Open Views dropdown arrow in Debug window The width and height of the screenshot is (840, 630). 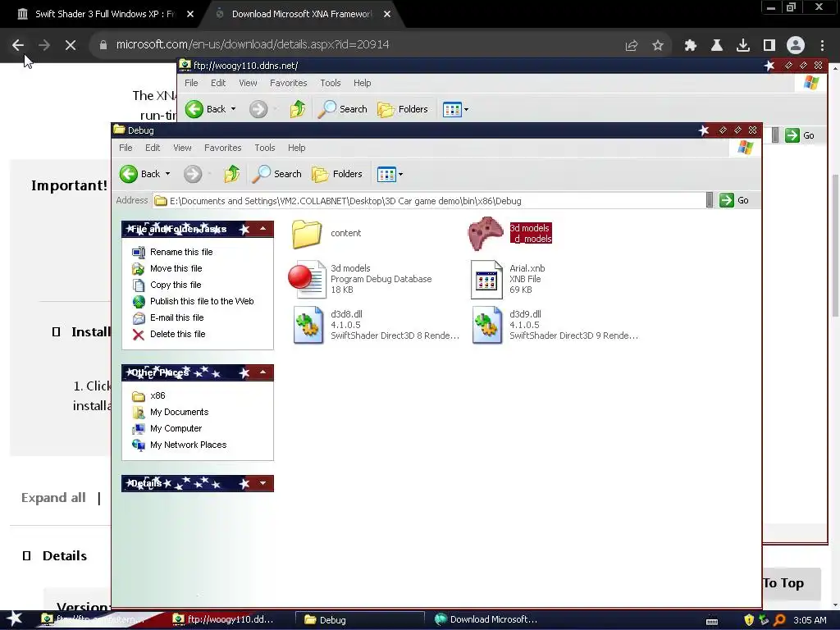[400, 174]
